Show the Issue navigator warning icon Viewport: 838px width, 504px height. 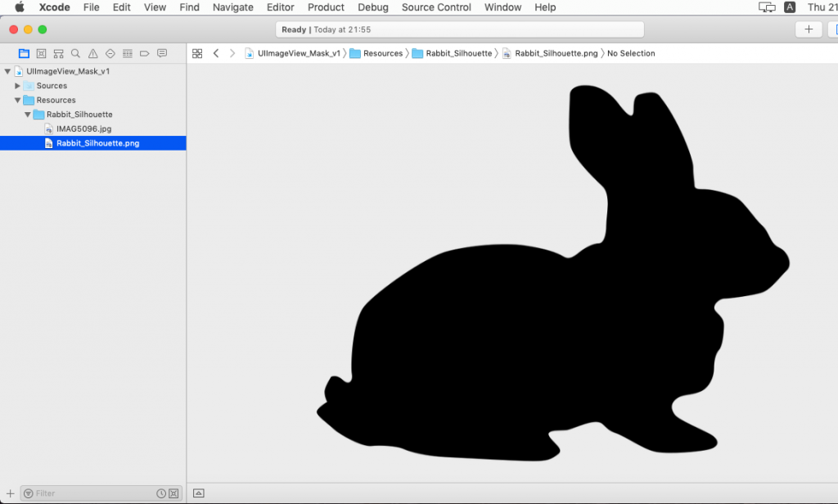coord(92,53)
